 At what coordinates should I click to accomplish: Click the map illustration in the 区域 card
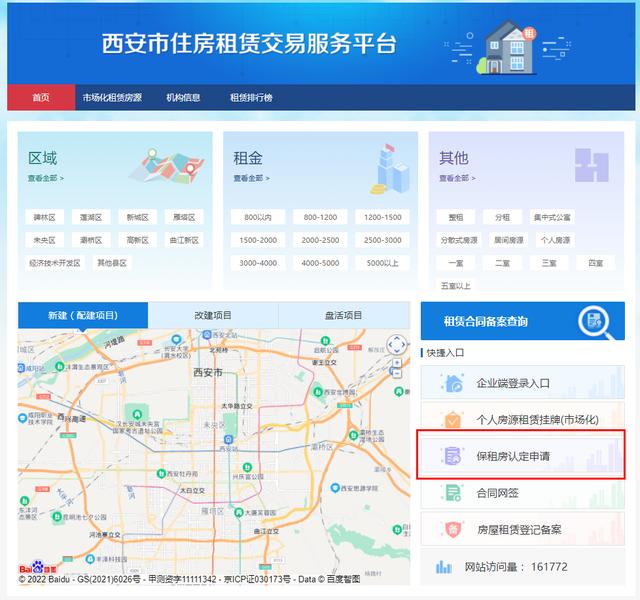(167, 165)
